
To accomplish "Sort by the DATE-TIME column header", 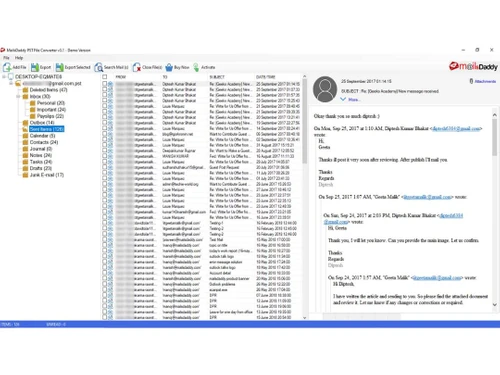I will click(266, 77).
